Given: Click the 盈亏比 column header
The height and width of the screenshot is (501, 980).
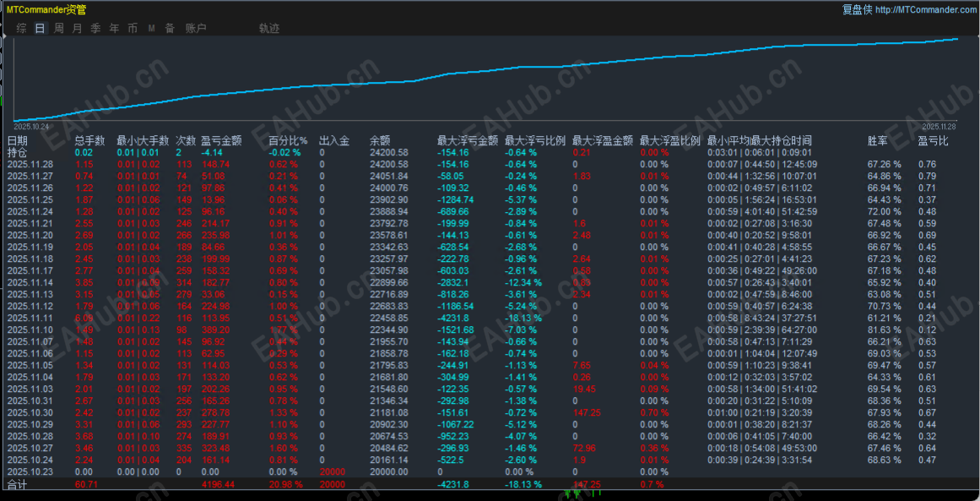Looking at the screenshot, I should pyautogui.click(x=933, y=141).
